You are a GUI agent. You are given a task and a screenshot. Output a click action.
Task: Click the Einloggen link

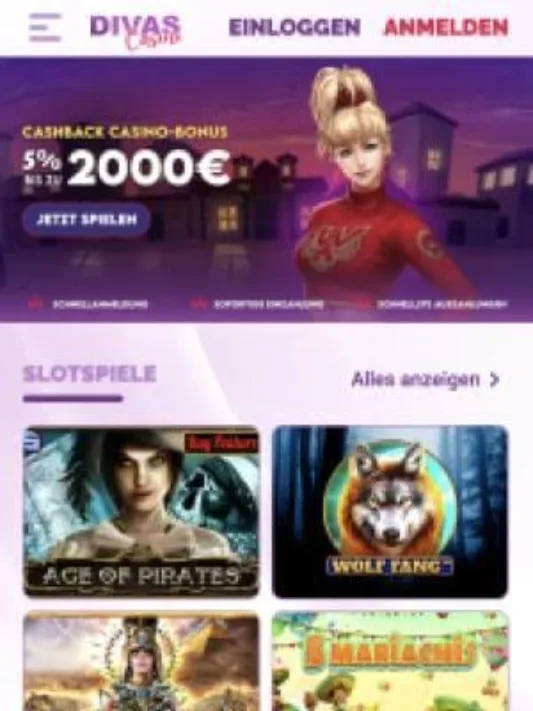pyautogui.click(x=295, y=27)
